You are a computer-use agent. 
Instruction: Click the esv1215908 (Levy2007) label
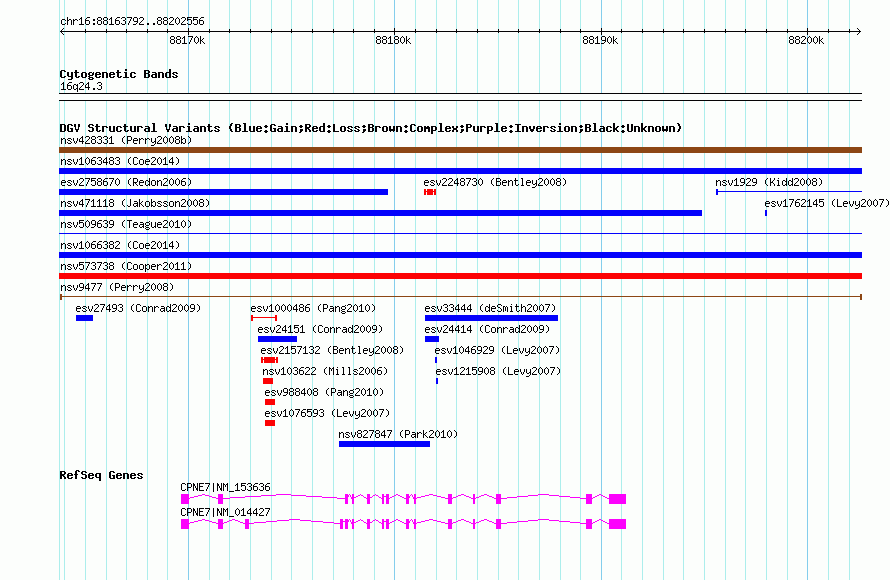click(498, 371)
